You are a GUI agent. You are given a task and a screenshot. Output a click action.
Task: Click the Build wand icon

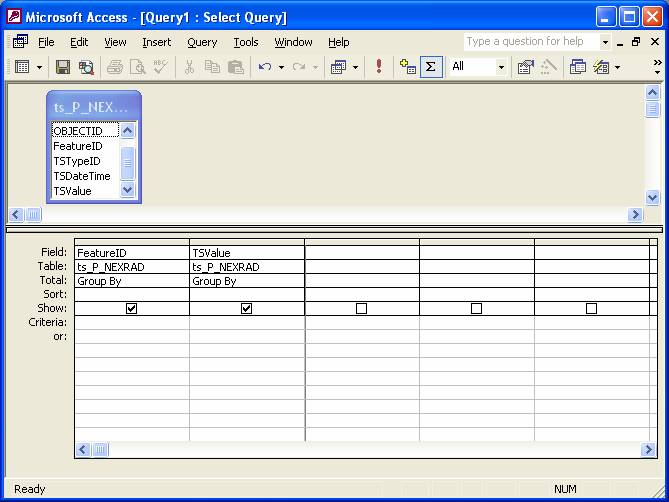549,67
